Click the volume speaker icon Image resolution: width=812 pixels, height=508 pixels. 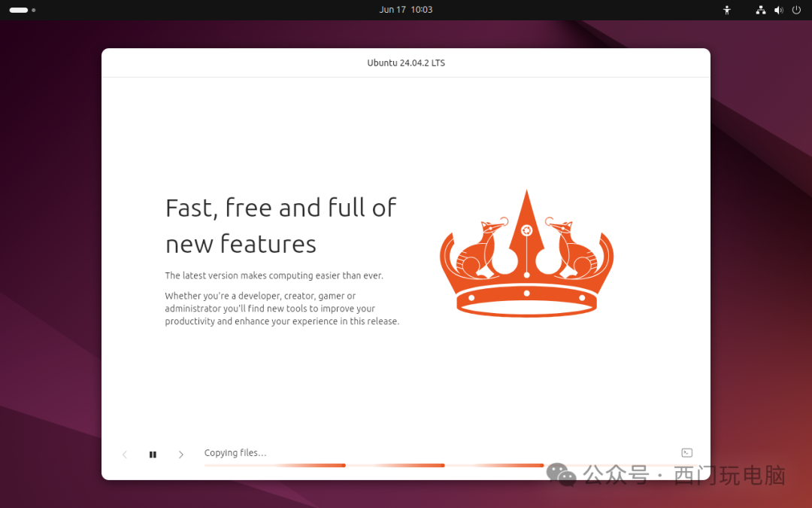(x=779, y=10)
